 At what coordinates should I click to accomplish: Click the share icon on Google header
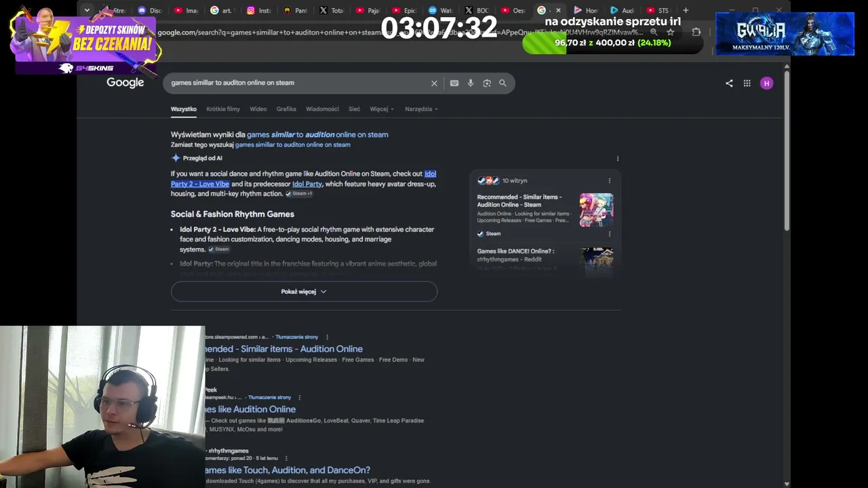[x=729, y=83]
